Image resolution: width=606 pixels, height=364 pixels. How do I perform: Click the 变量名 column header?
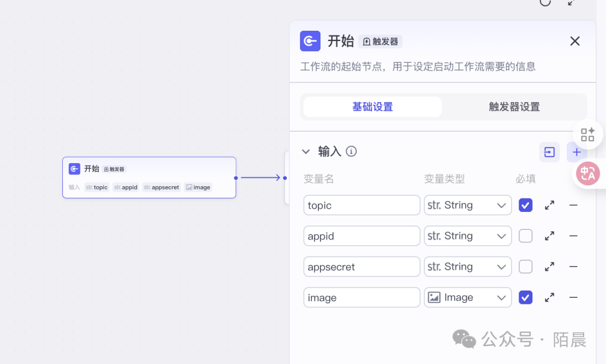coord(319,179)
